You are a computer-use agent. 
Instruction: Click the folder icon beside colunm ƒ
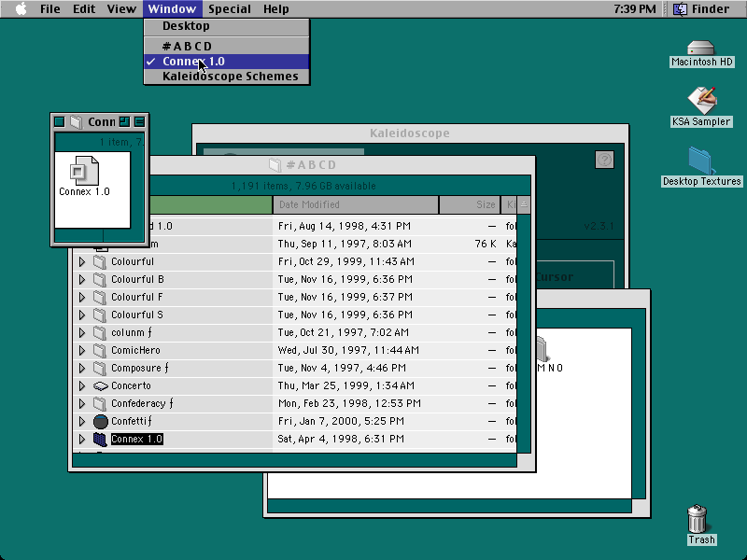tap(100, 332)
